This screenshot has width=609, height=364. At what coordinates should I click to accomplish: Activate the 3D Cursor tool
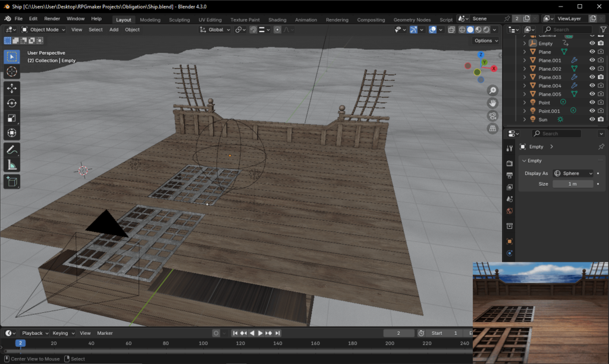12,71
